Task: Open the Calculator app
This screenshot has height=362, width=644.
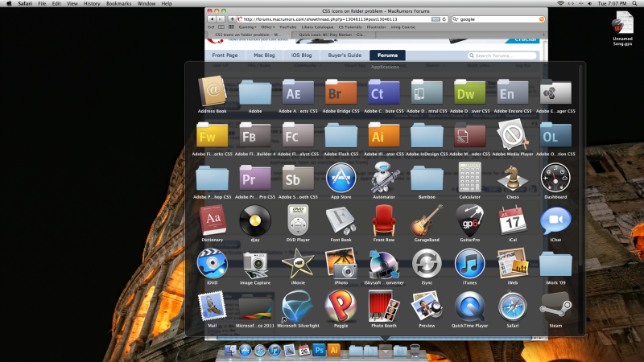Action: click(469, 177)
